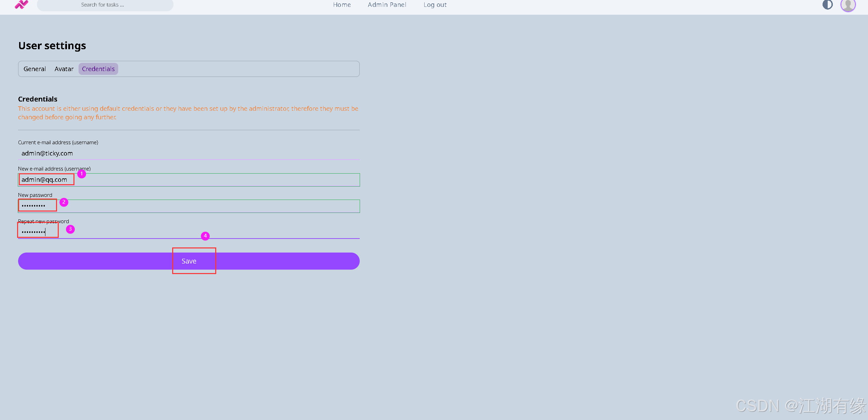Image resolution: width=868 pixels, height=420 pixels.
Task: Click the pink marker numbered 3
Action: (x=70, y=229)
